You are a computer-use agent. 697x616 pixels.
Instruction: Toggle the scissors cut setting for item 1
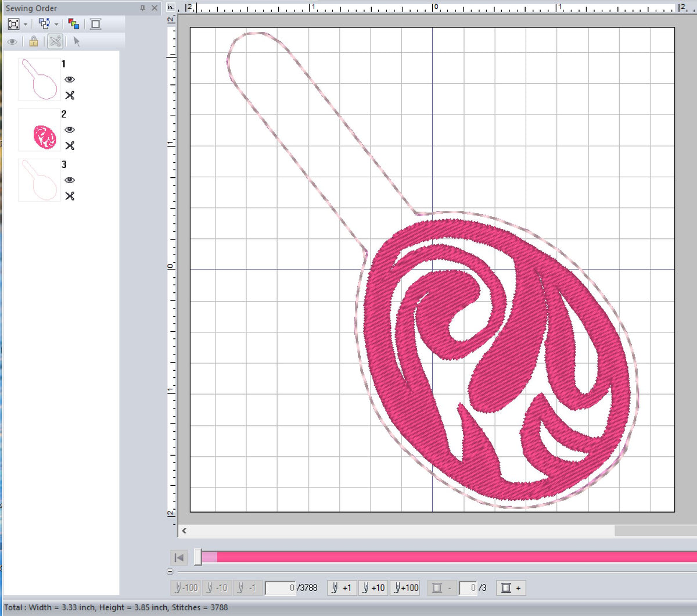tap(70, 95)
